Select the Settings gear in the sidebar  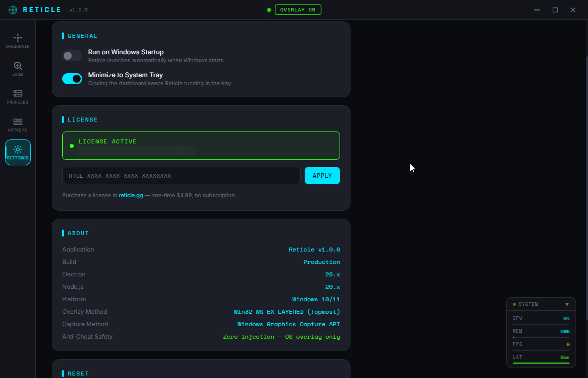(17, 152)
